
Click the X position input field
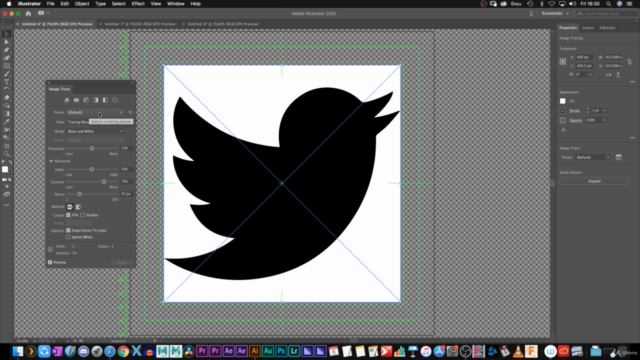click(x=584, y=57)
